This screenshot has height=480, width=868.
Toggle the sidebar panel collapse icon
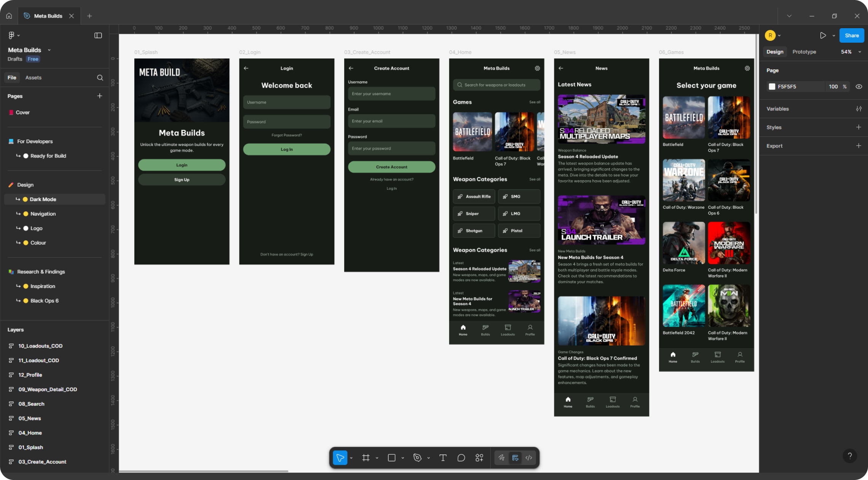click(98, 35)
